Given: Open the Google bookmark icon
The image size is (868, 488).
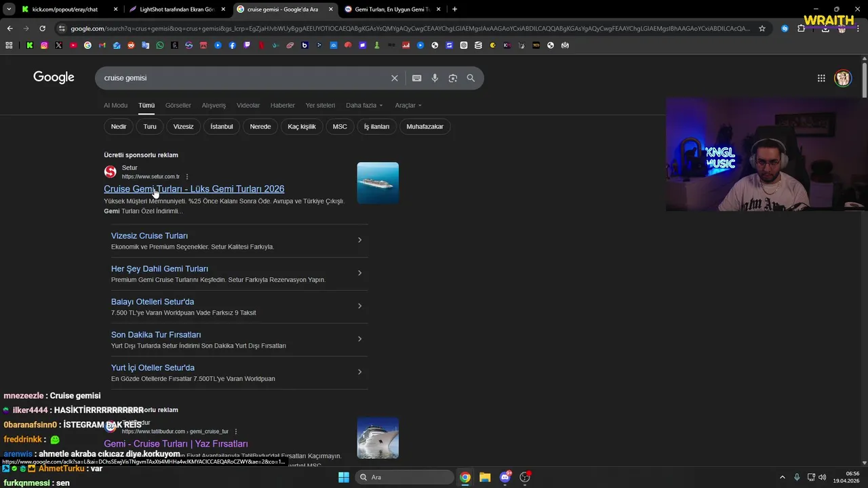Looking at the screenshot, I should pos(87,45).
